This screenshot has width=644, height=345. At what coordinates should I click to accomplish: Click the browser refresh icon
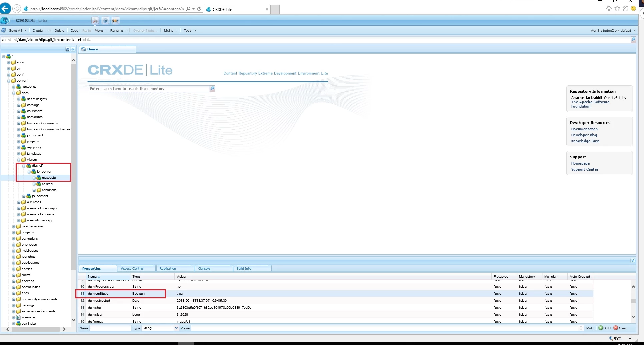coord(199,9)
